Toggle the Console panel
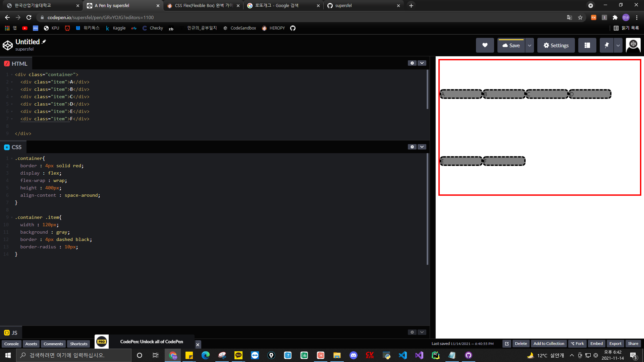Image resolution: width=644 pixels, height=362 pixels. pos(11,344)
